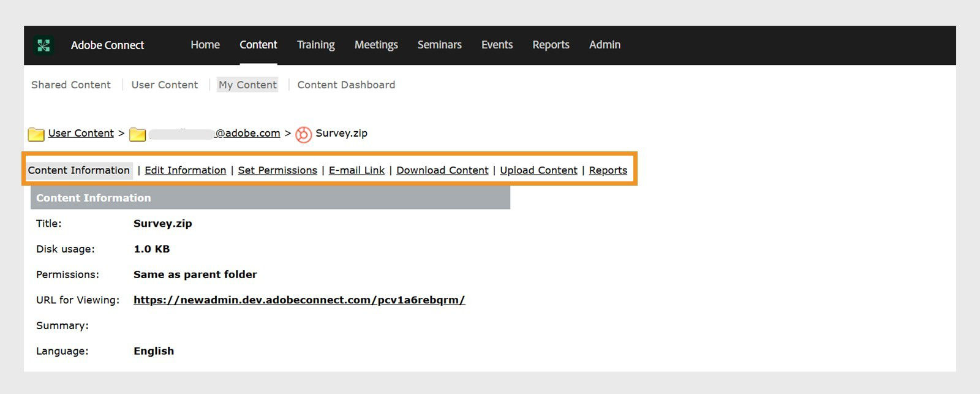The height and width of the screenshot is (394, 980).
Task: Click the Language: field label
Action: tap(62, 351)
